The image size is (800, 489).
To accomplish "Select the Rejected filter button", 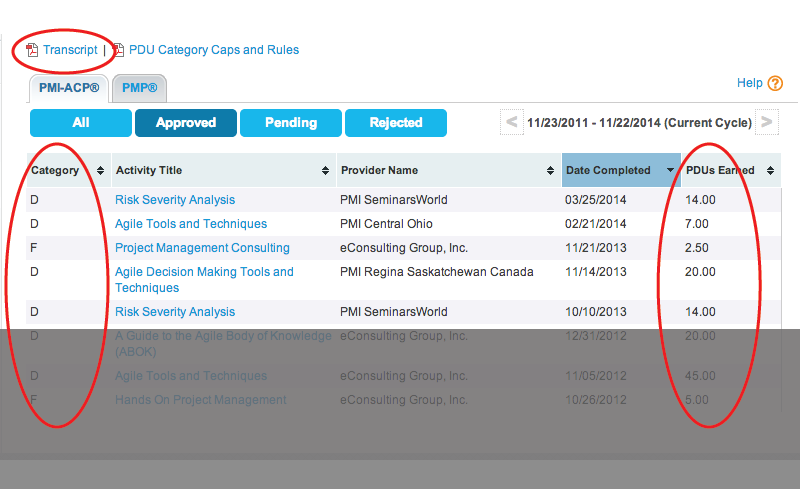I will pyautogui.click(x=396, y=123).
